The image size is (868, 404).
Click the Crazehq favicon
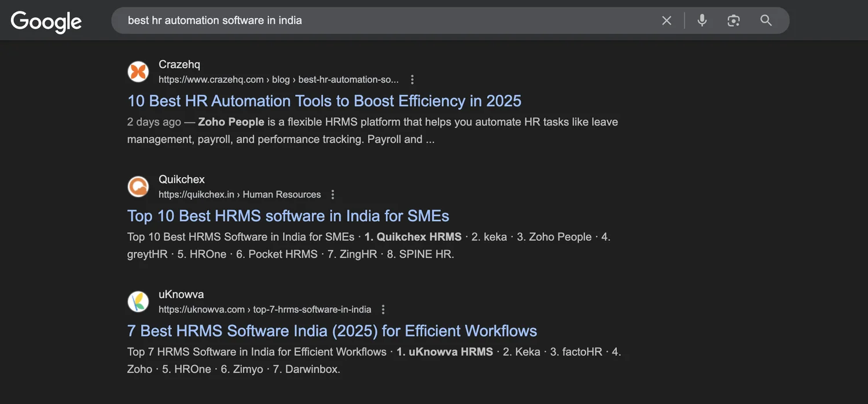[x=138, y=72]
